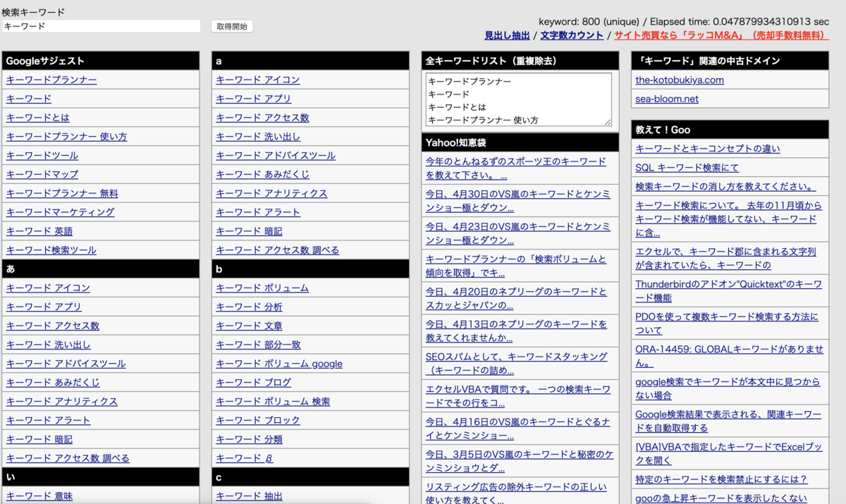Open the リスティング広告の除外キーワード question
The height and width of the screenshot is (504, 846).
tap(516, 493)
